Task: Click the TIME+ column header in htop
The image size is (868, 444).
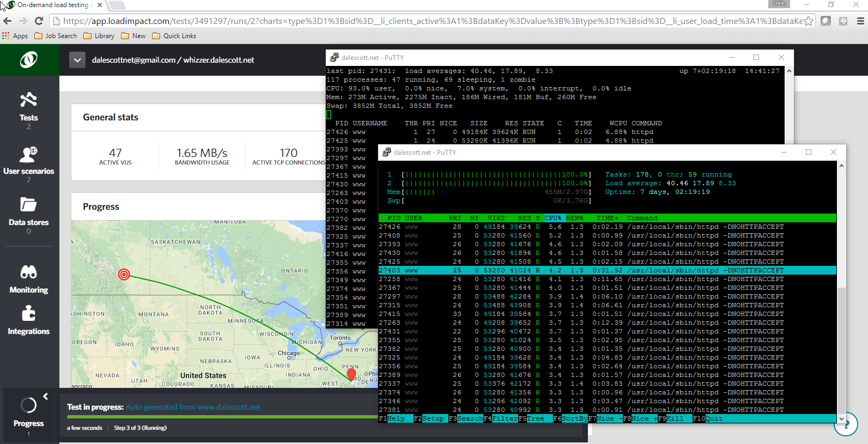Action: tap(608, 218)
